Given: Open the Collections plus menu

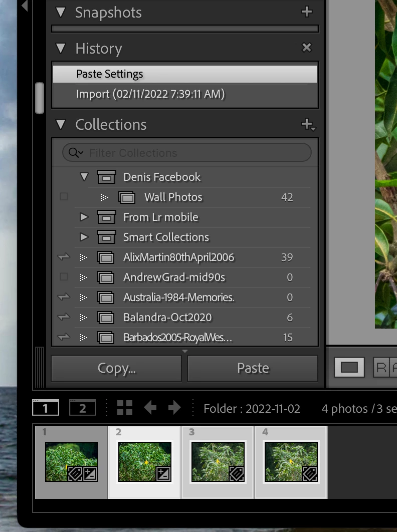Looking at the screenshot, I should pos(308,125).
